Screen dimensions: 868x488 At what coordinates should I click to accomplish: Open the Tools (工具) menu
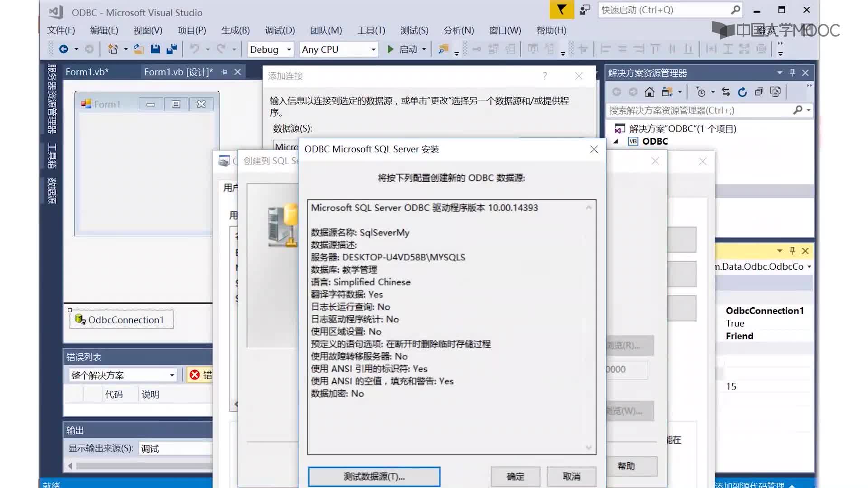point(371,30)
